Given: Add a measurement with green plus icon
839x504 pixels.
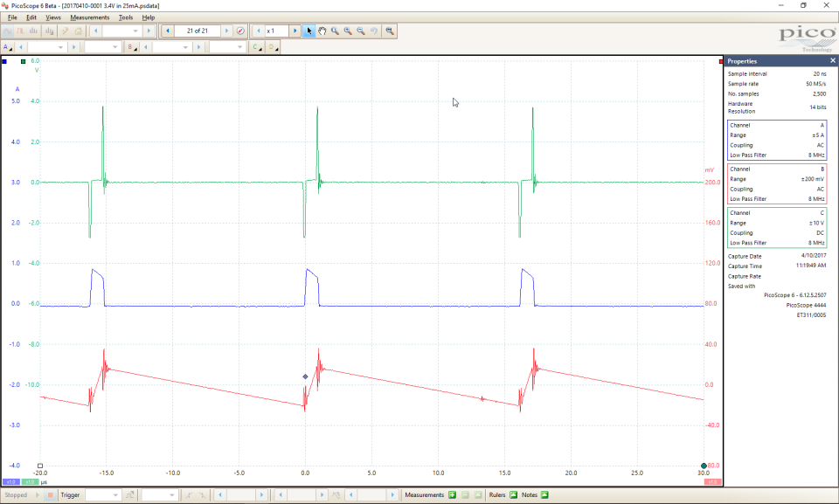Looking at the screenshot, I should click(452, 495).
